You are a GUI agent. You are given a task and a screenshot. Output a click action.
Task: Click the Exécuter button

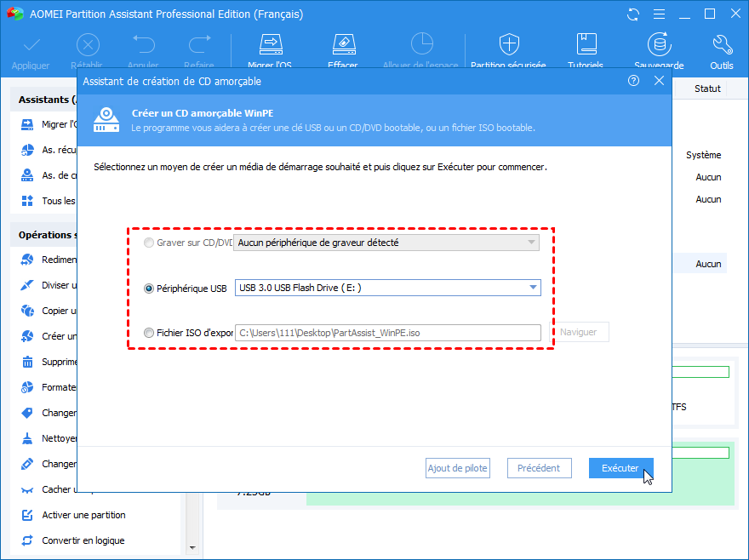[620, 468]
